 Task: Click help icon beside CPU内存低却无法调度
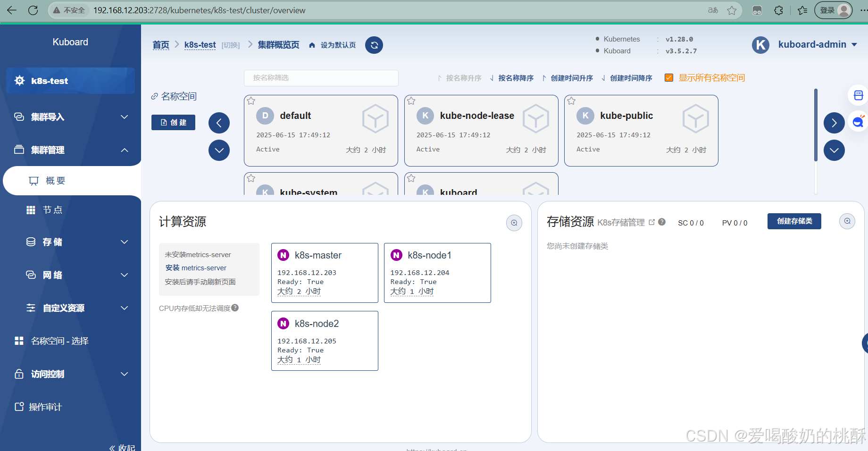click(x=235, y=308)
